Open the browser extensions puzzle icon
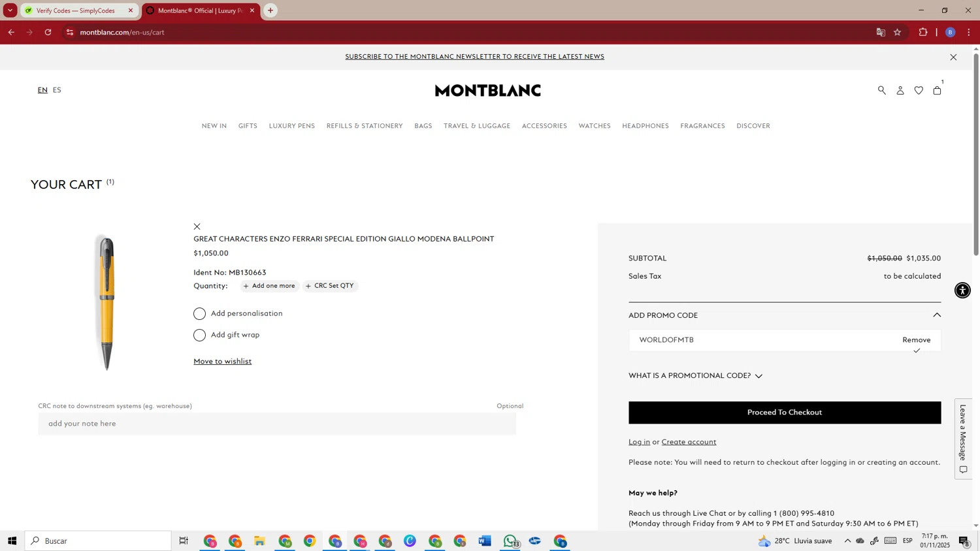The height and width of the screenshot is (551, 980). click(x=923, y=32)
